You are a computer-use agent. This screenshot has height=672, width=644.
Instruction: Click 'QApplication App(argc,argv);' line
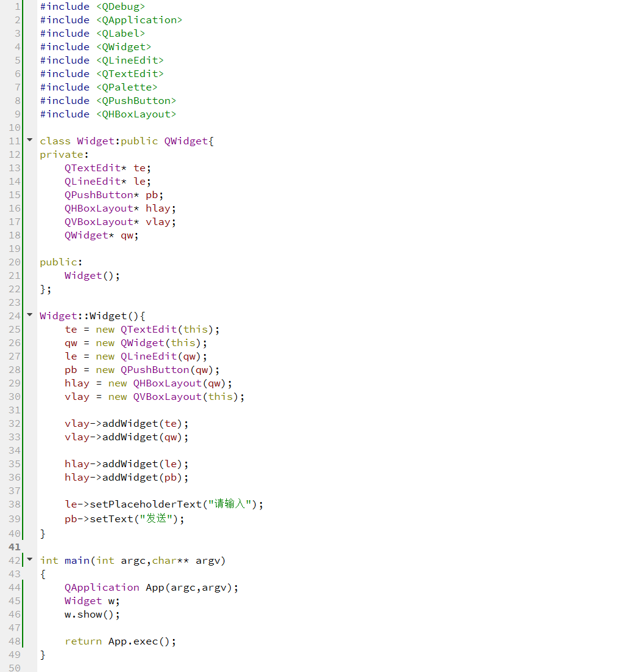pyautogui.click(x=151, y=588)
